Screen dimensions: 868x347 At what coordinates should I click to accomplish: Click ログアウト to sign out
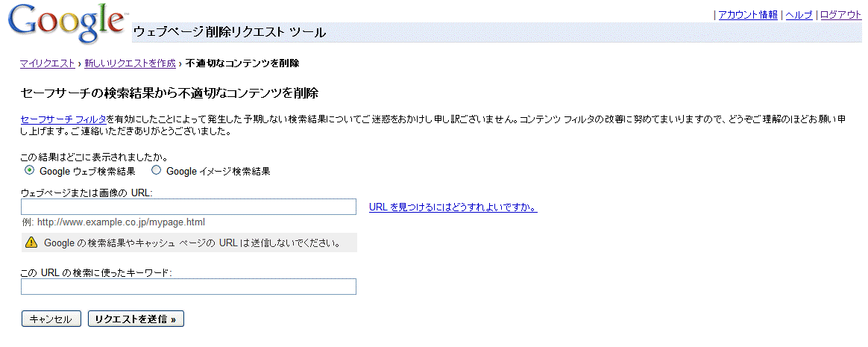[x=841, y=15]
